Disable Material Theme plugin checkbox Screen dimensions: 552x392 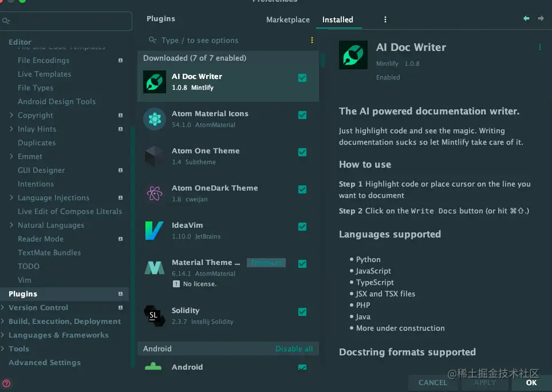click(302, 264)
